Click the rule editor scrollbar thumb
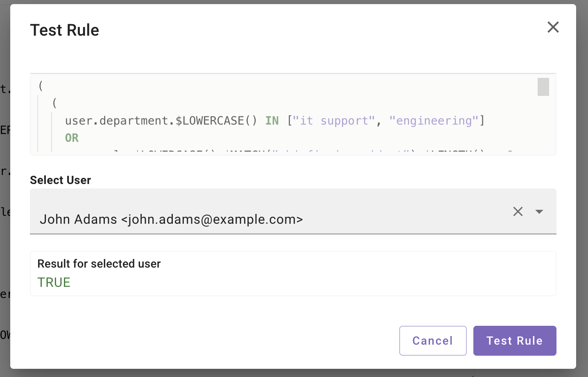Viewport: 588px width, 377px height. (x=543, y=87)
